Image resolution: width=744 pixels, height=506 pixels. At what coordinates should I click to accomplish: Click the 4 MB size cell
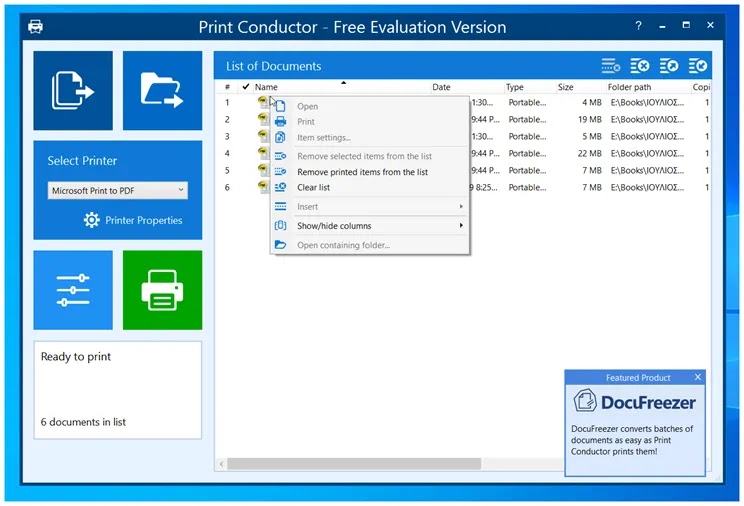[592, 102]
